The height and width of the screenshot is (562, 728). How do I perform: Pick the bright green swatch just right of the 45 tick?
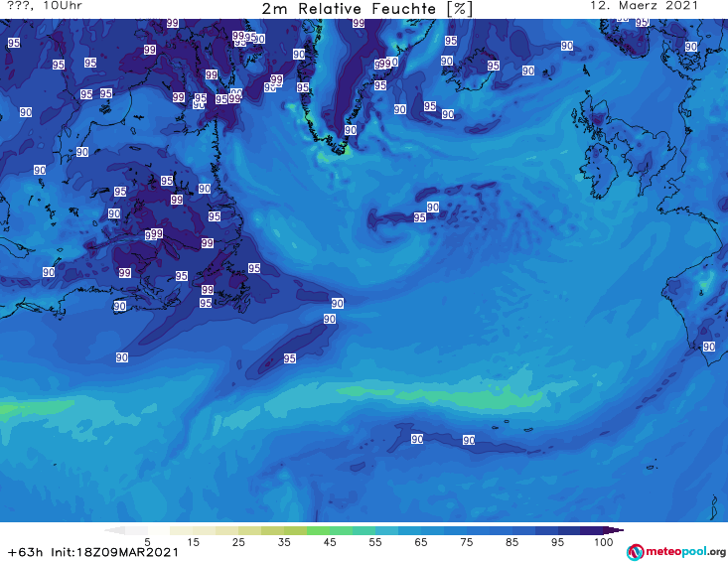pyautogui.click(x=341, y=530)
